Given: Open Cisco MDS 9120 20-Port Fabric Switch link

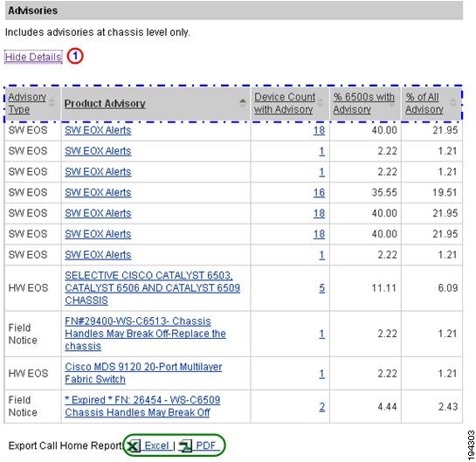Looking at the screenshot, I should click(143, 373).
